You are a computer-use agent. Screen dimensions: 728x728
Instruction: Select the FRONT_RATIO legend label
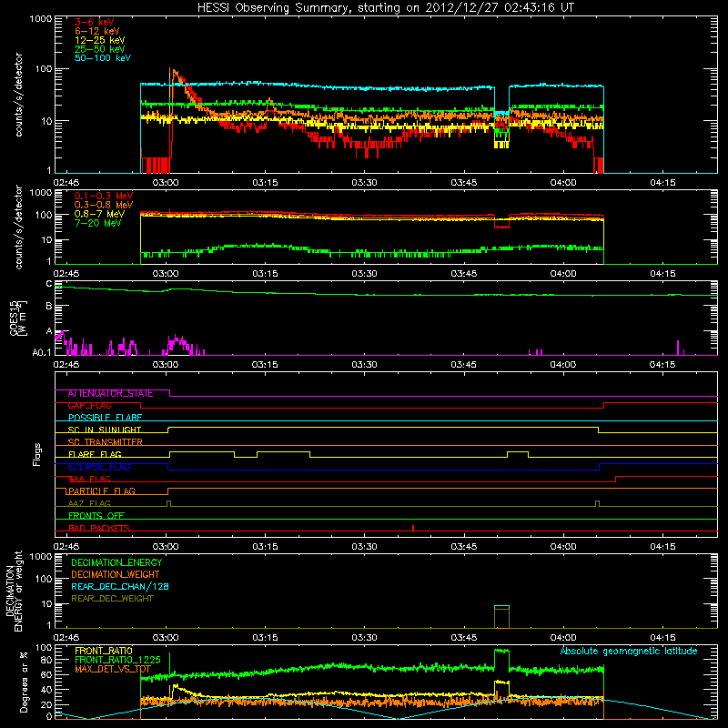coord(104,651)
